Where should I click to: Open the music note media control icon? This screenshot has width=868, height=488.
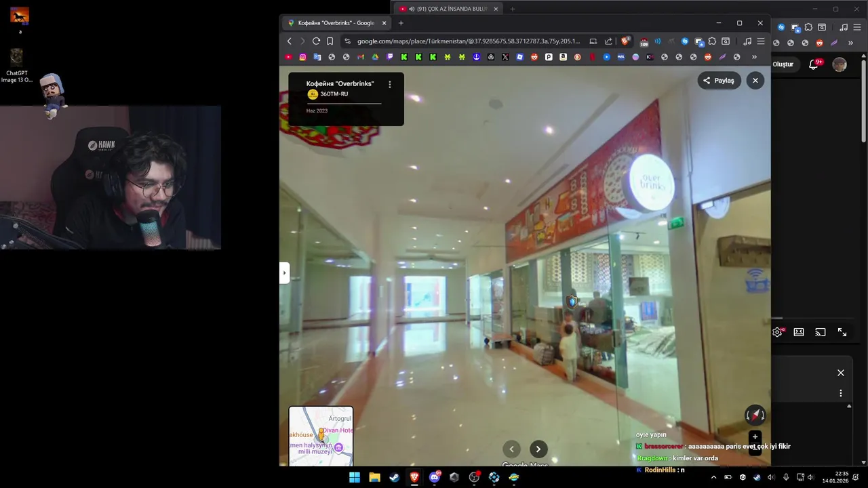(747, 41)
